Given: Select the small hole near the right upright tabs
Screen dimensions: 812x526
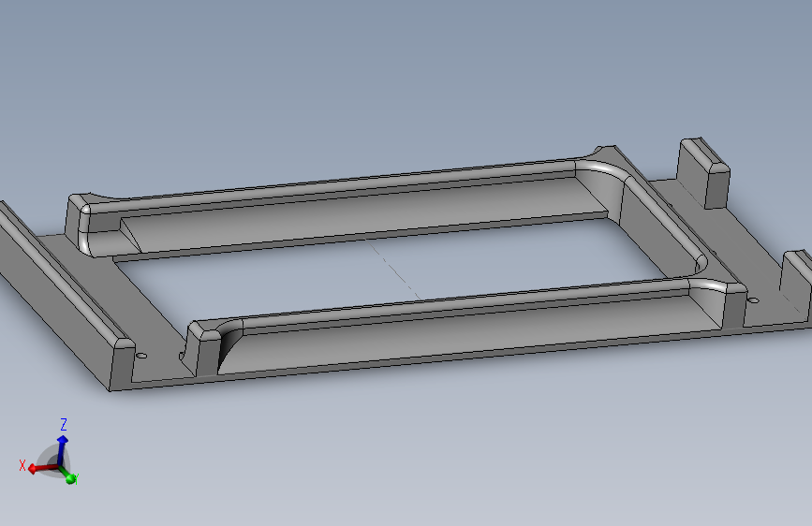Looking at the screenshot, I should [754, 300].
